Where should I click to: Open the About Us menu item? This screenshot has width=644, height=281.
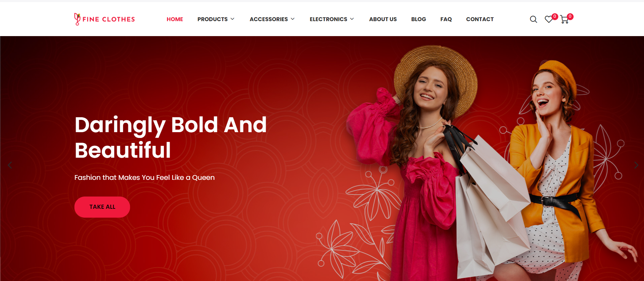tap(383, 19)
